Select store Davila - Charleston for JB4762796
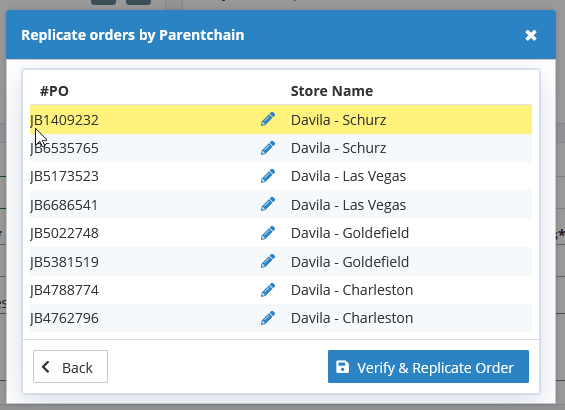This screenshot has height=410, width=565. pos(352,318)
